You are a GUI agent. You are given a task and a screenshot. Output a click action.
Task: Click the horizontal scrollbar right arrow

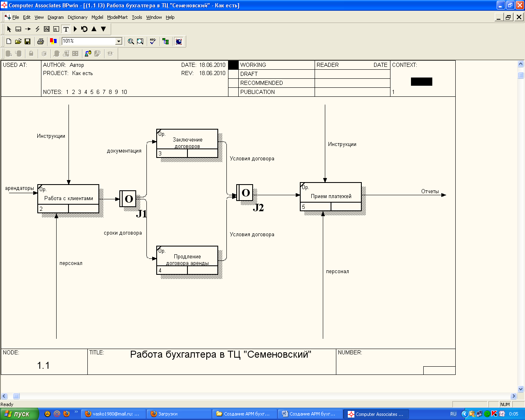[514, 396]
